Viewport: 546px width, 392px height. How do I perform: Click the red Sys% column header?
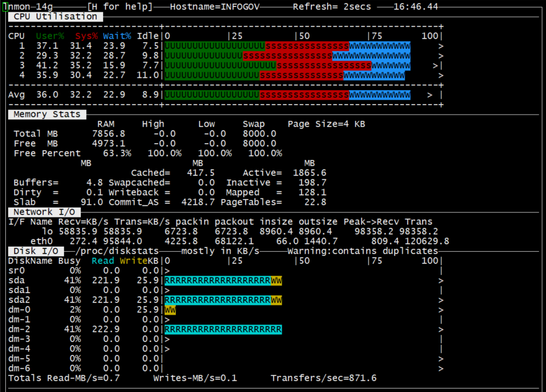coord(86,36)
